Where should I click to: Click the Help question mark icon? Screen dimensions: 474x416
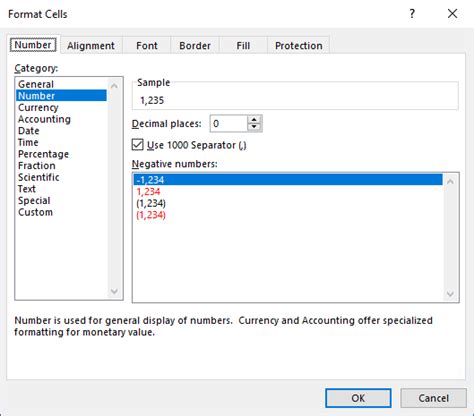click(412, 14)
